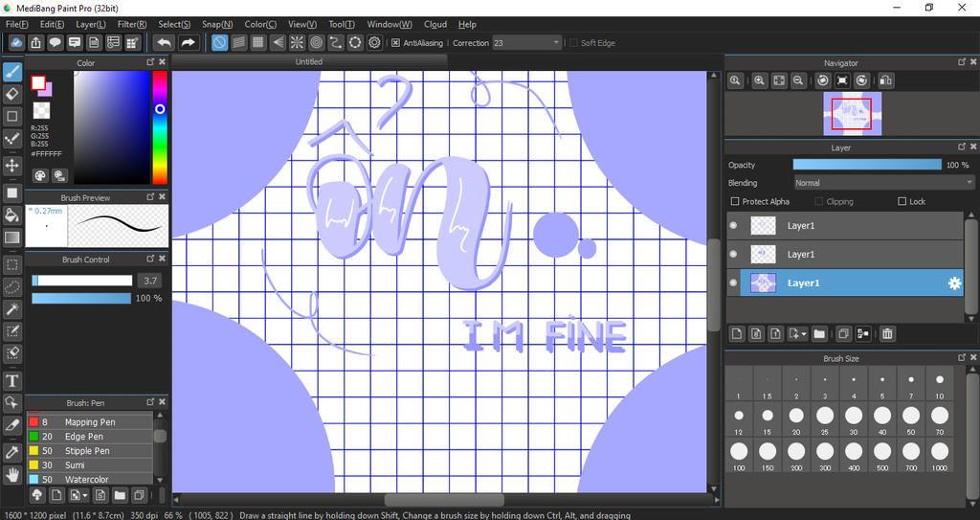Open settings gear of highlighted Layer1
This screenshot has width=980, height=520.
click(954, 283)
